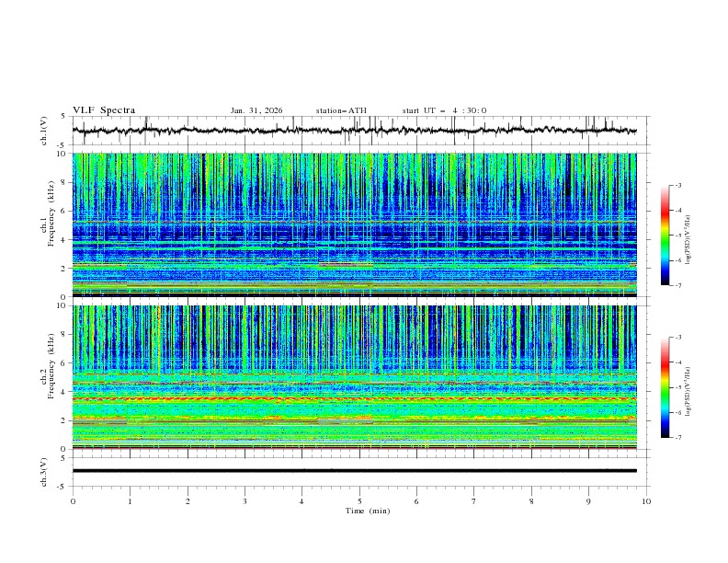Viewport: 728px width, 563px height.
Task: Click the ch.1 voltage waveform trace
Action: [354, 131]
